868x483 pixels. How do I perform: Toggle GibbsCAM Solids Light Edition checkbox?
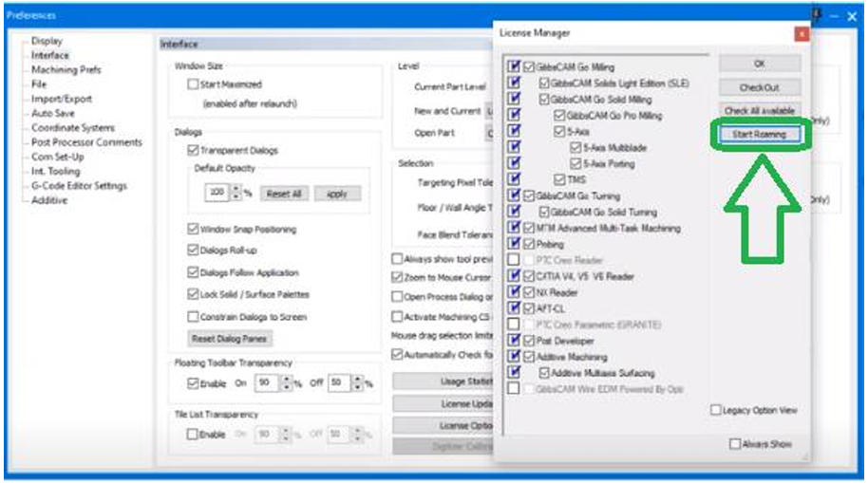point(543,83)
